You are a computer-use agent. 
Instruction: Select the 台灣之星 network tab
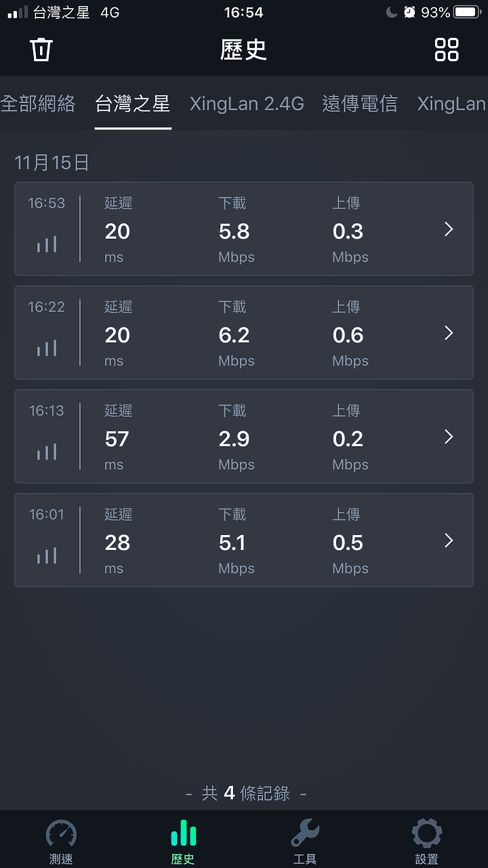[x=133, y=104]
